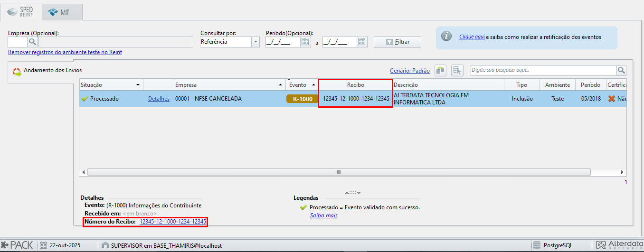Select the ALTERDATA TECNOLOGIA description cell
Screen dimensions: 644x252
click(448, 99)
